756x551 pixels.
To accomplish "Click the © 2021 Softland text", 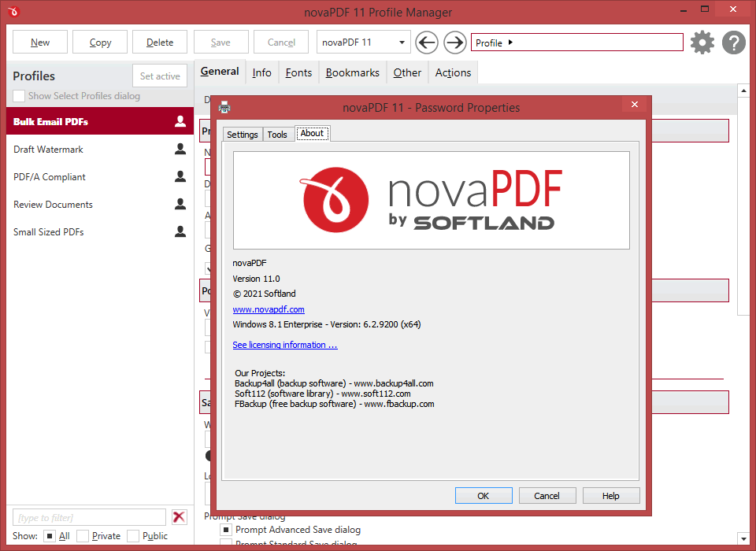I will 265,294.
